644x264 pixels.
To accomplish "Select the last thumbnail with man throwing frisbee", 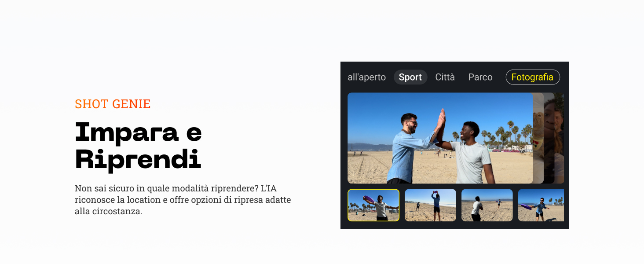I will (541, 205).
